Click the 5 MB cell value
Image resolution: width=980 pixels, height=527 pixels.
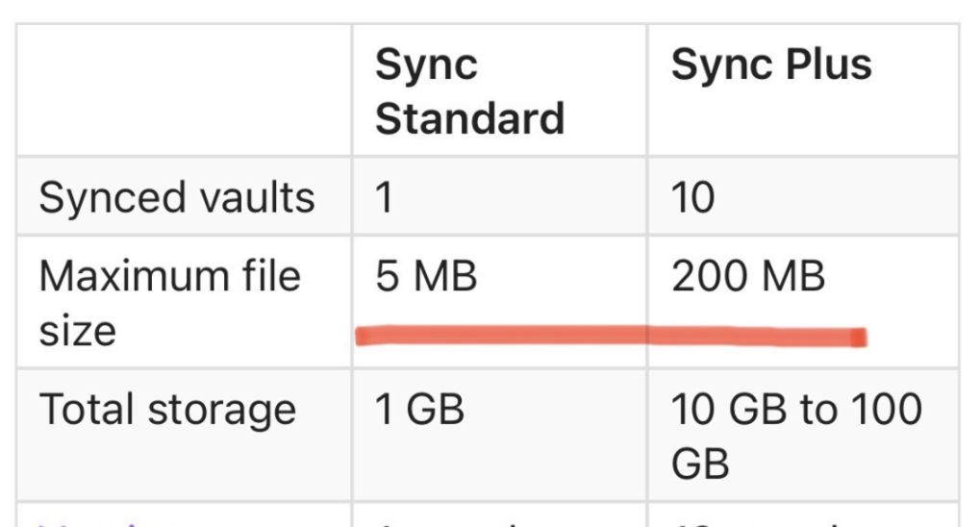[x=426, y=277]
